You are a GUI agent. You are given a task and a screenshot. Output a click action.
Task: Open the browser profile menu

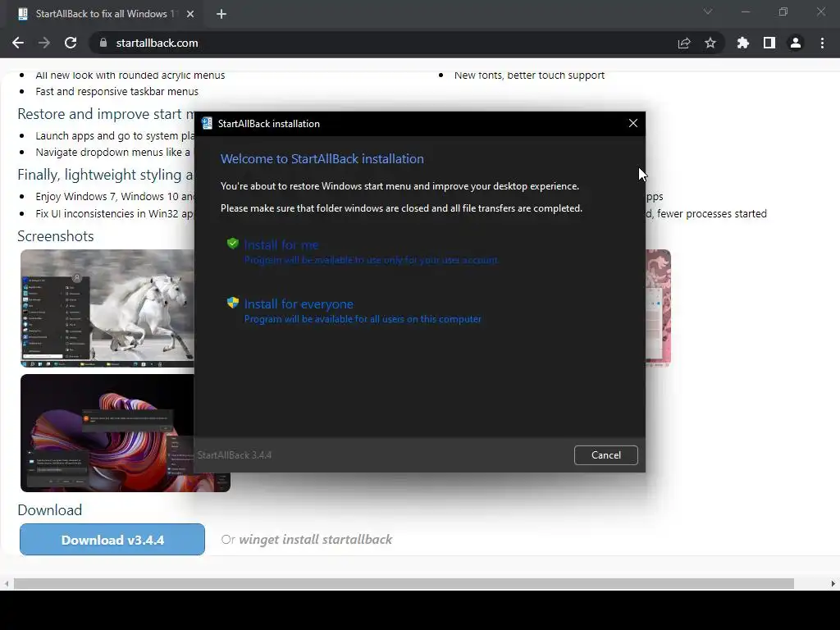pyautogui.click(x=796, y=43)
